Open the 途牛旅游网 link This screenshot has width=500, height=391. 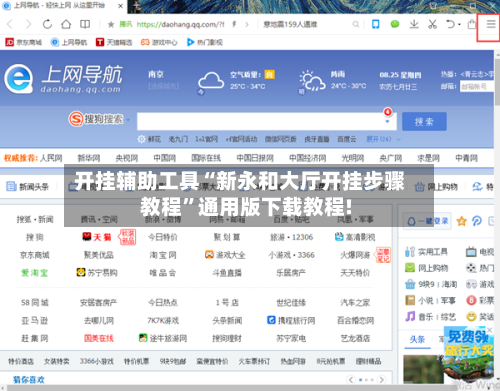click(x=163, y=338)
